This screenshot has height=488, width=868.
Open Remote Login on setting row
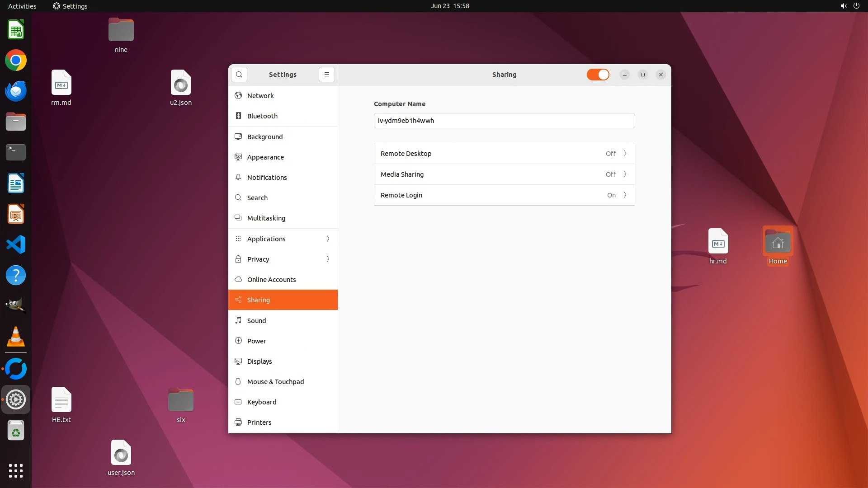pyautogui.click(x=504, y=195)
